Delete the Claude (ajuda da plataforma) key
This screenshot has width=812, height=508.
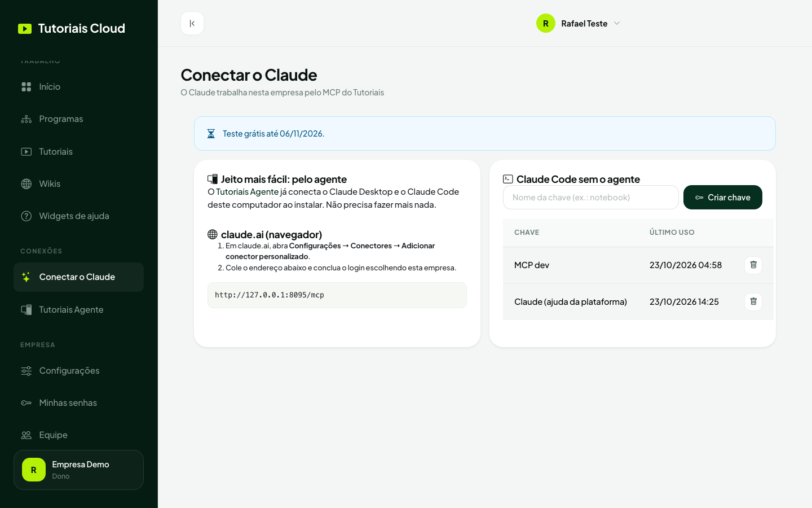click(753, 301)
